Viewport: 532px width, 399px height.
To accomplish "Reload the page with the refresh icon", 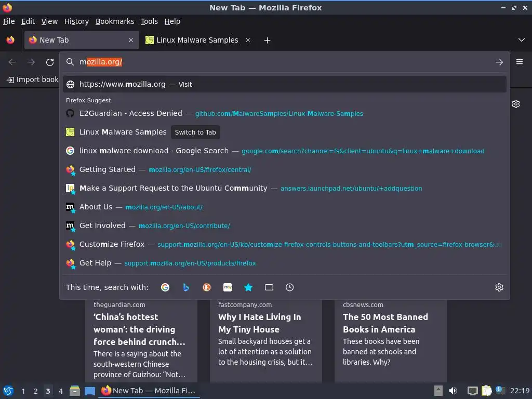I will pos(50,62).
